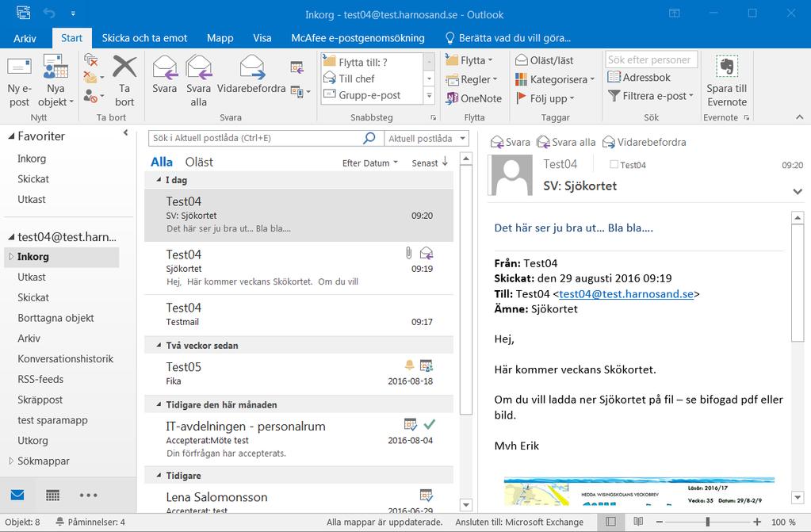Show only Oläst messages

pos(199,162)
